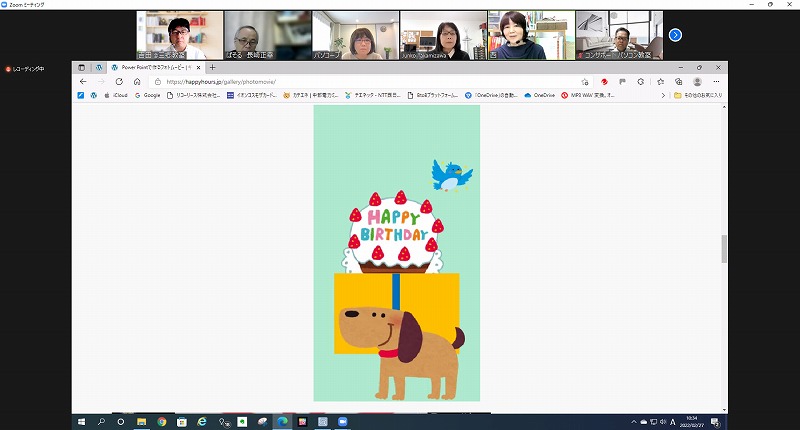Viewport: 800px width, 430px height.
Task: Open the Google bookmark
Action: tap(147, 95)
